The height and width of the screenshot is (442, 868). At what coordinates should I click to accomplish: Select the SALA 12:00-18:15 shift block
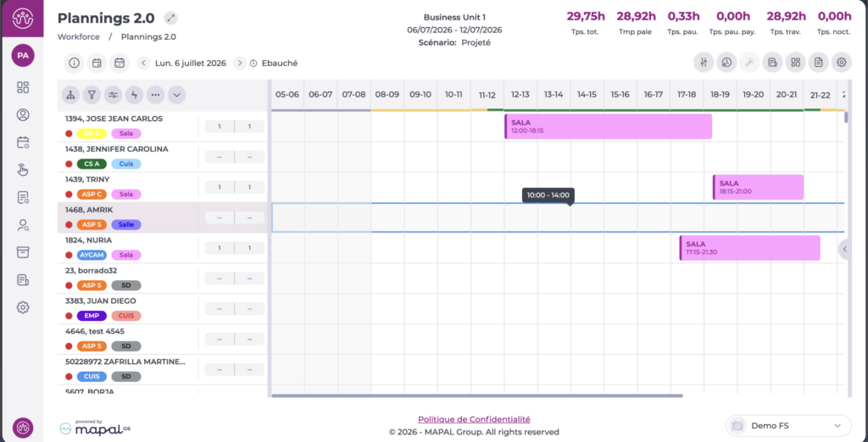click(x=608, y=126)
